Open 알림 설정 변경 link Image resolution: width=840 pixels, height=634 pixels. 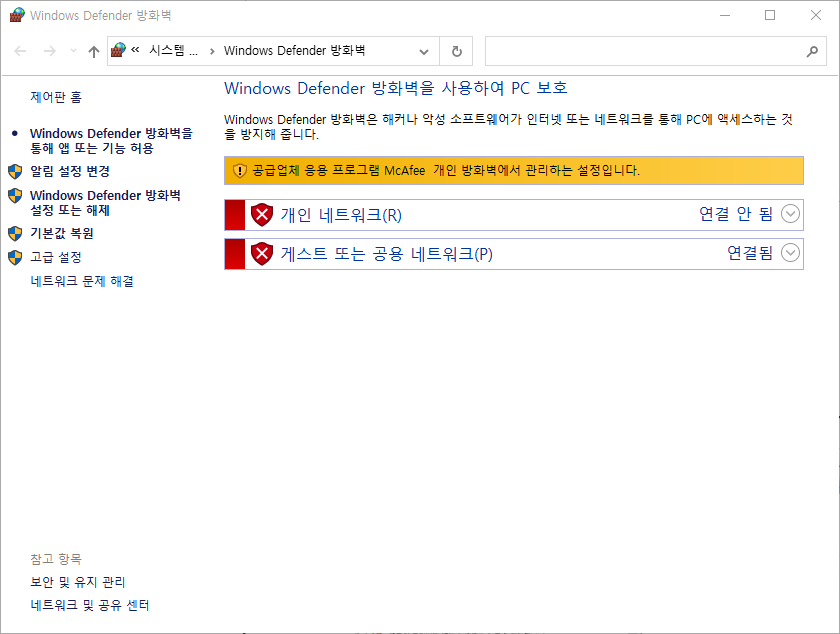70,171
